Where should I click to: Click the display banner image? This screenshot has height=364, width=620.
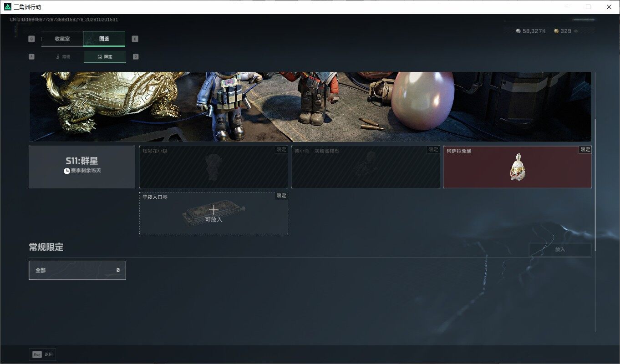310,106
